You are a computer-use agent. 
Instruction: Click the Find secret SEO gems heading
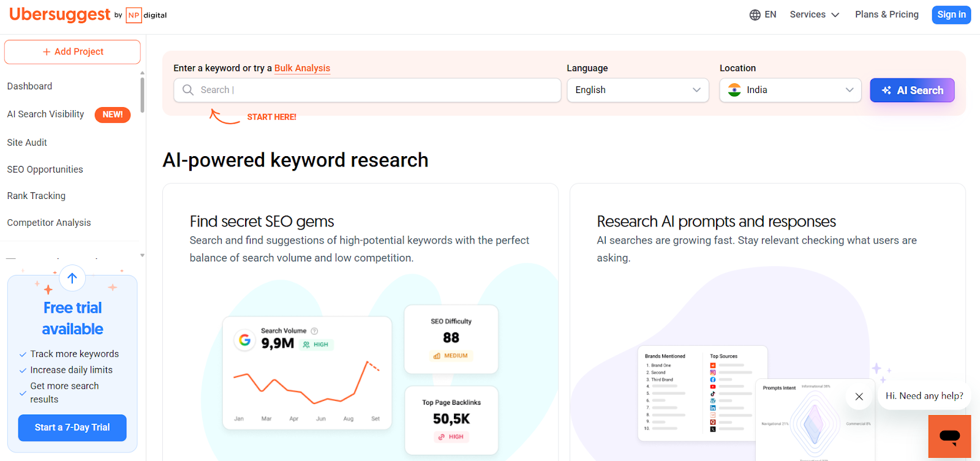click(x=262, y=222)
